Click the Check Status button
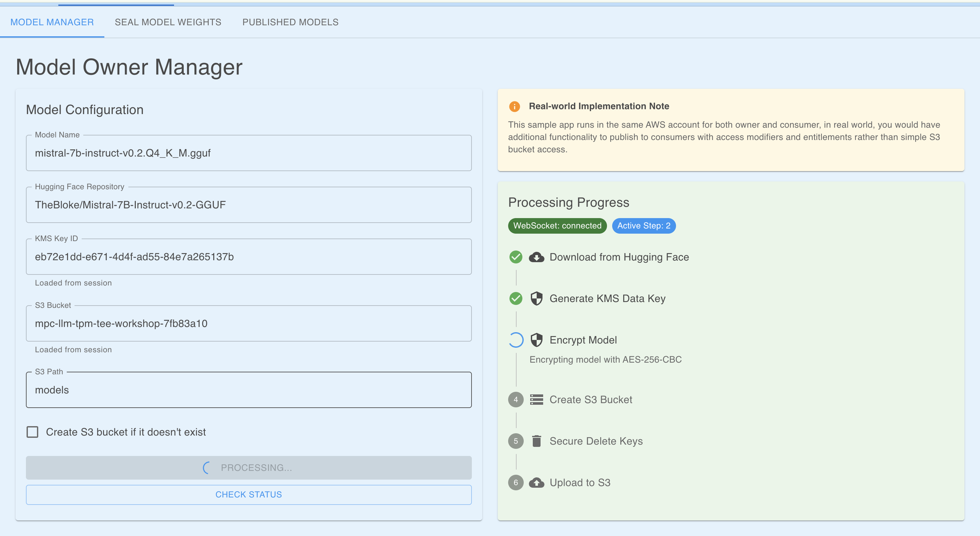The height and width of the screenshot is (536, 980). [249, 495]
